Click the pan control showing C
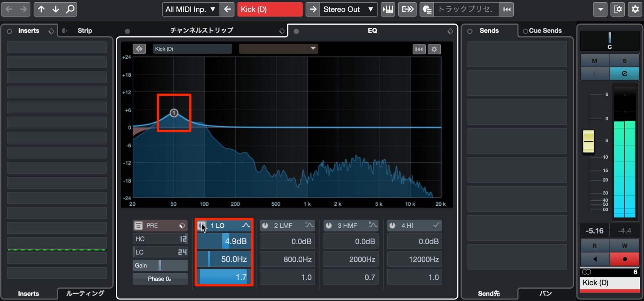The image size is (644, 301). [x=610, y=41]
